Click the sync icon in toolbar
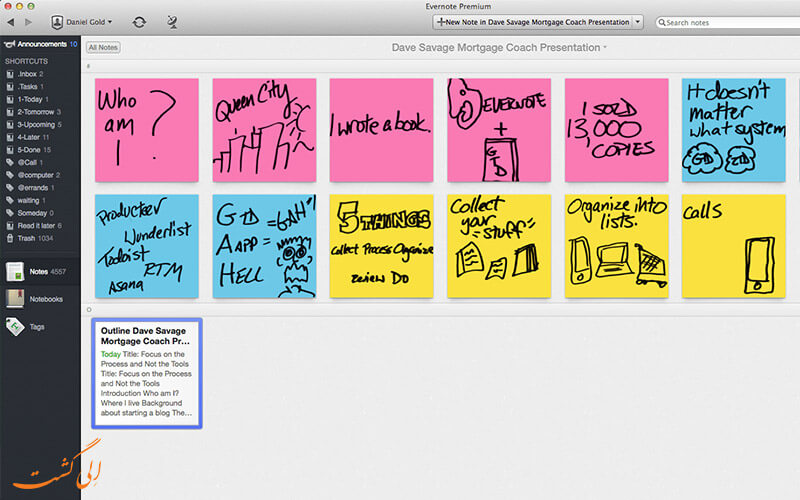Image resolution: width=800 pixels, height=500 pixels. pos(139,22)
